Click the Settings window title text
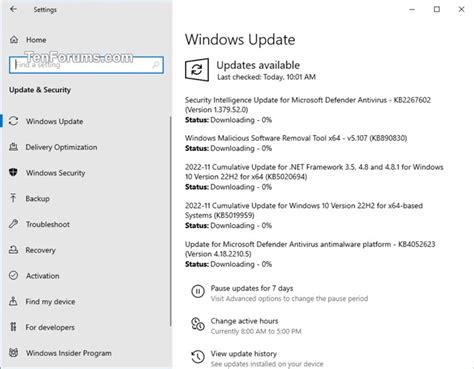This screenshot has height=369, width=474. point(45,10)
